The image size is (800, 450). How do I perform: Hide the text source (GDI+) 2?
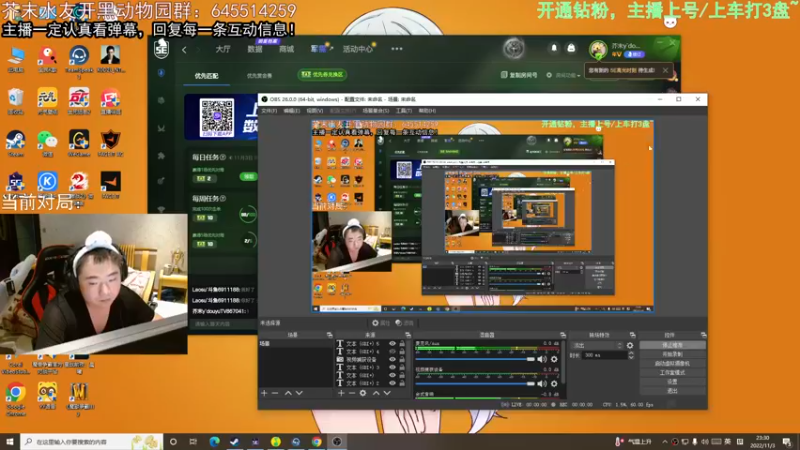tap(392, 383)
